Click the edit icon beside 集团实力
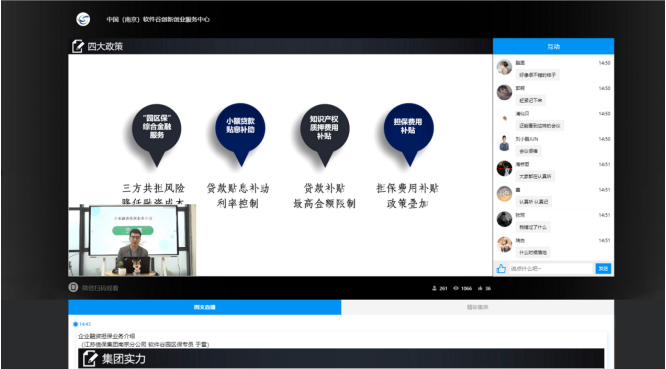 point(90,359)
